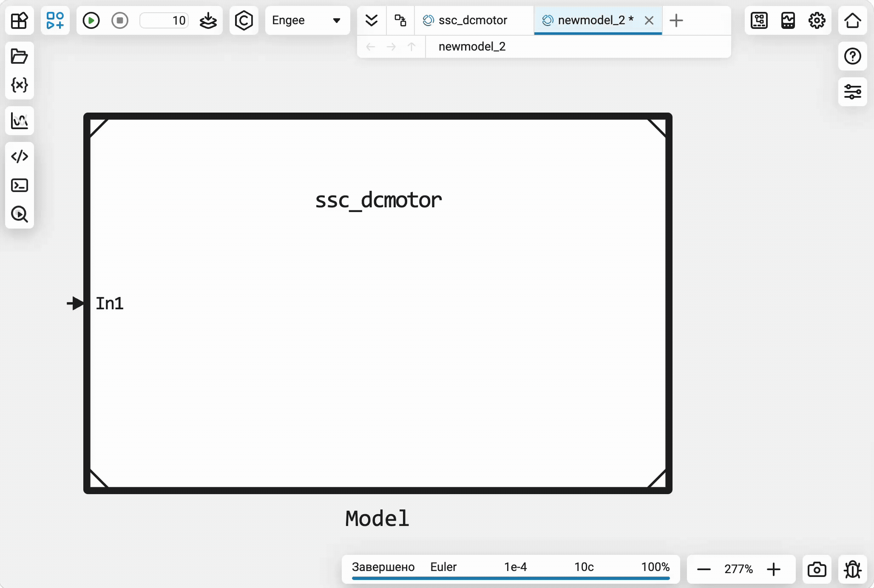Open the model search inspector icon
The width and height of the screenshot is (874, 588).
(x=20, y=214)
